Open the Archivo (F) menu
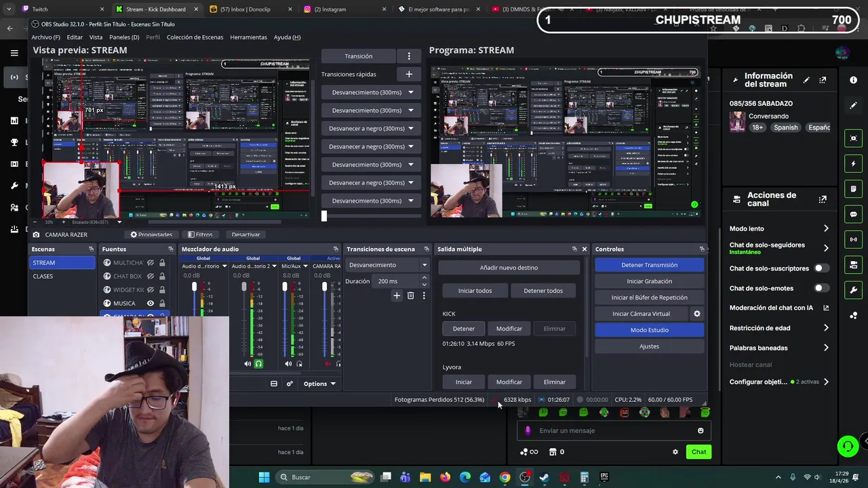 [45, 37]
